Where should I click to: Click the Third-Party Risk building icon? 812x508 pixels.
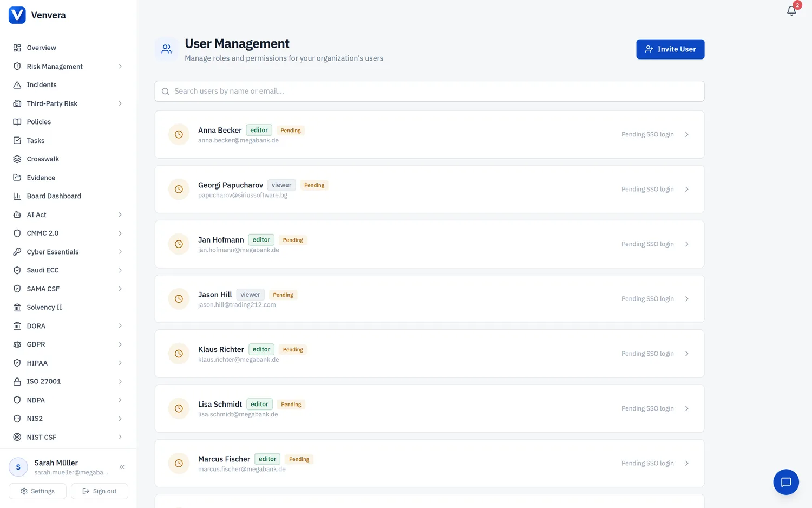coord(17,103)
